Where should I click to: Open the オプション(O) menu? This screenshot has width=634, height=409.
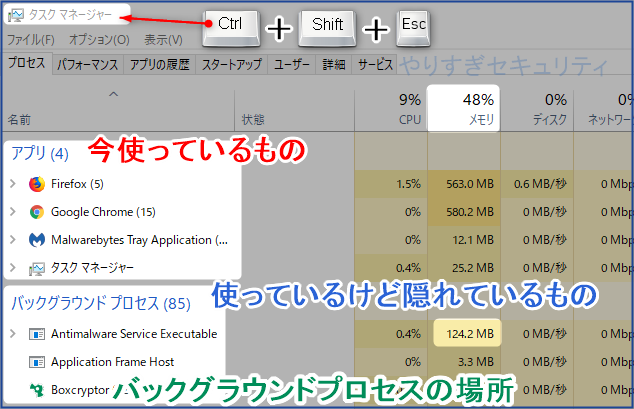coord(99,40)
